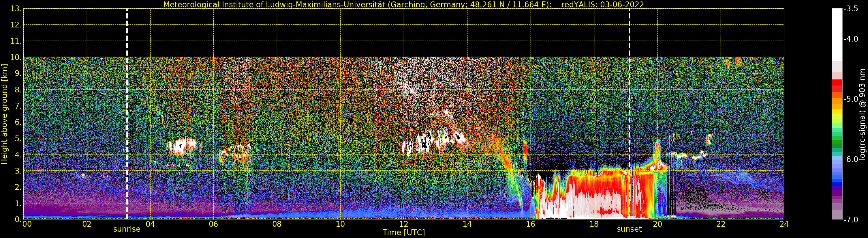Click the 'Time [UTC]' axis label
The height and width of the screenshot is (238, 868).
(x=404, y=233)
